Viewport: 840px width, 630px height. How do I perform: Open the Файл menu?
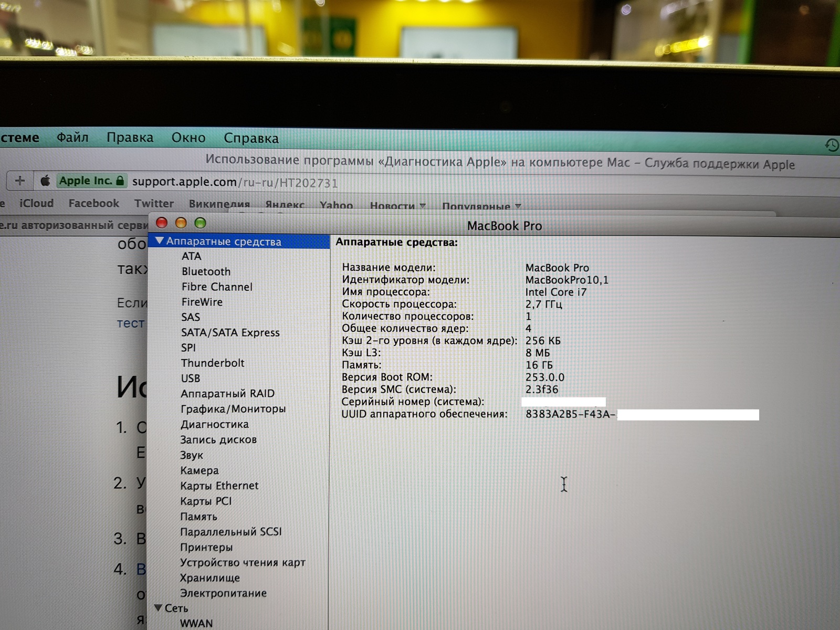pos(72,138)
